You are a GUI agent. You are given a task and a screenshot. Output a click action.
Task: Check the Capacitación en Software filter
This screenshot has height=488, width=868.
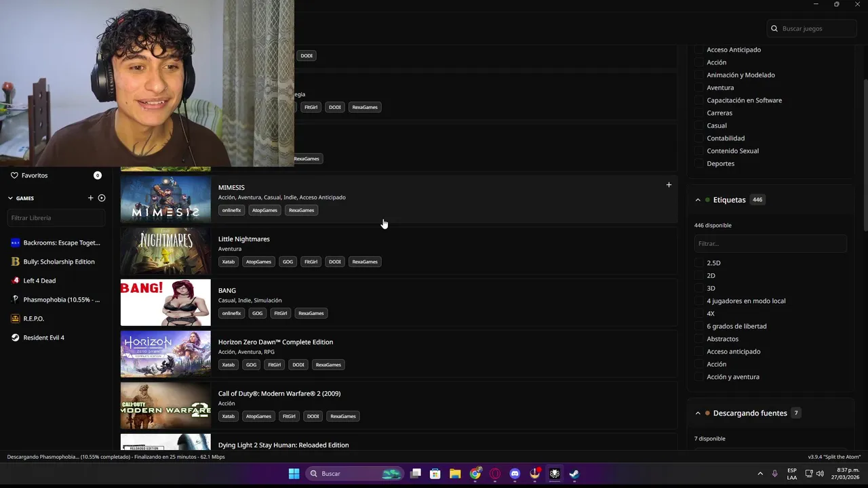[698, 100]
